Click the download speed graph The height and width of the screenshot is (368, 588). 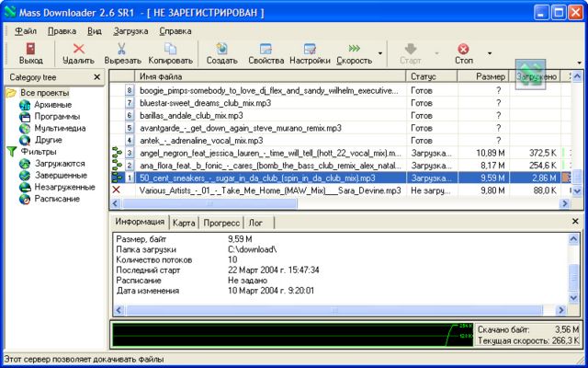pos(292,334)
